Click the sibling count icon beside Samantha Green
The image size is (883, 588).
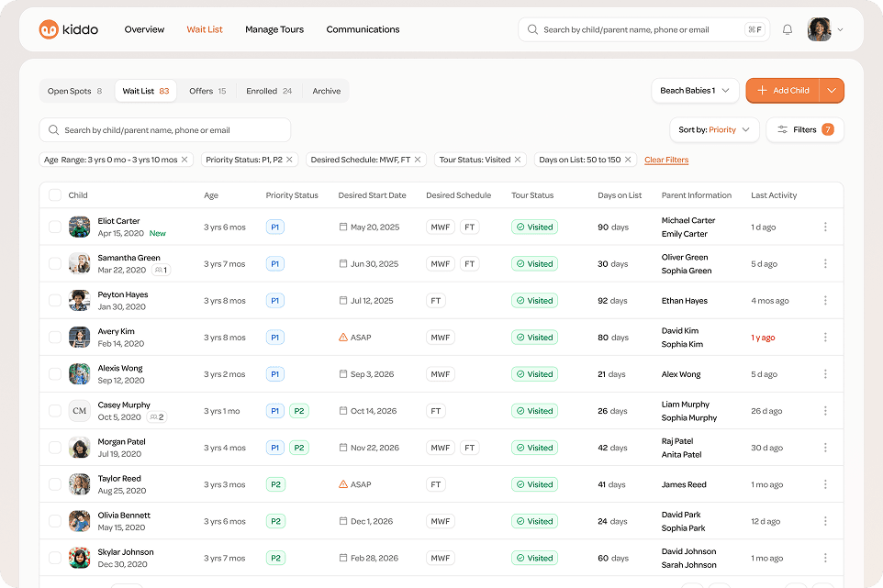coord(160,271)
